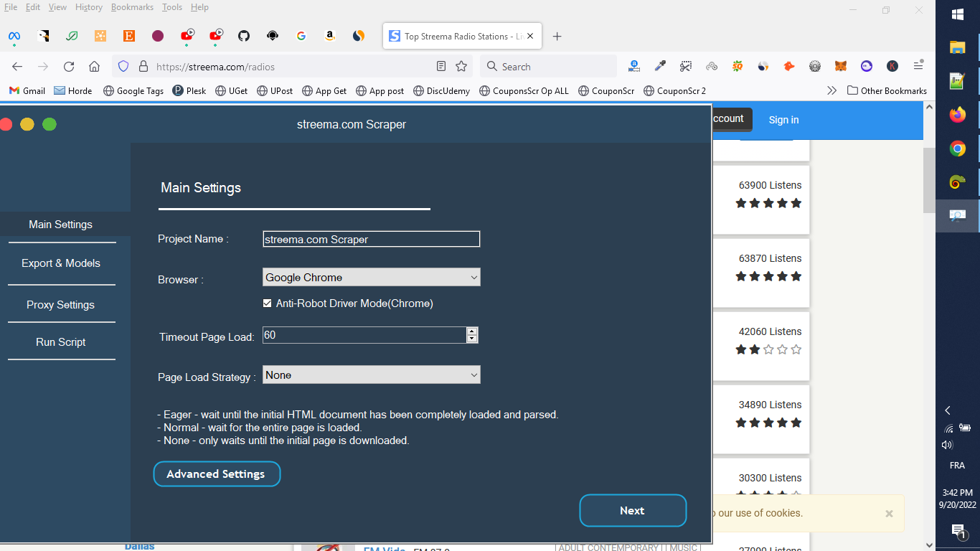Click the streema.com/radios address bar
This screenshot has width=980, height=551.
(x=291, y=67)
